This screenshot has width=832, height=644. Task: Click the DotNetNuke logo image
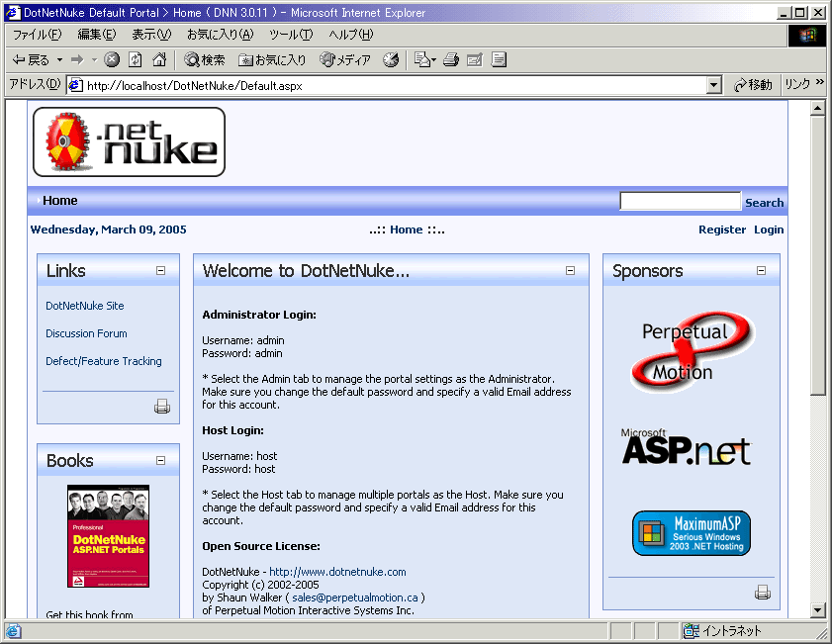(x=129, y=141)
